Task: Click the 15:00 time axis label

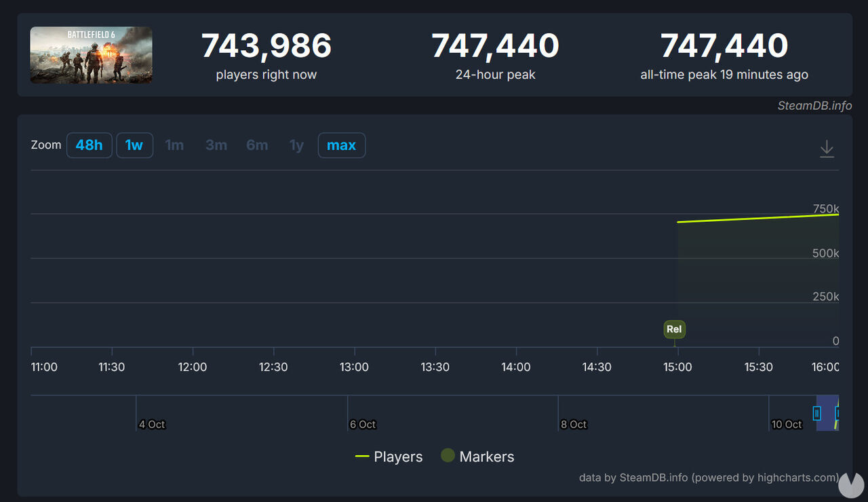Action: (677, 367)
